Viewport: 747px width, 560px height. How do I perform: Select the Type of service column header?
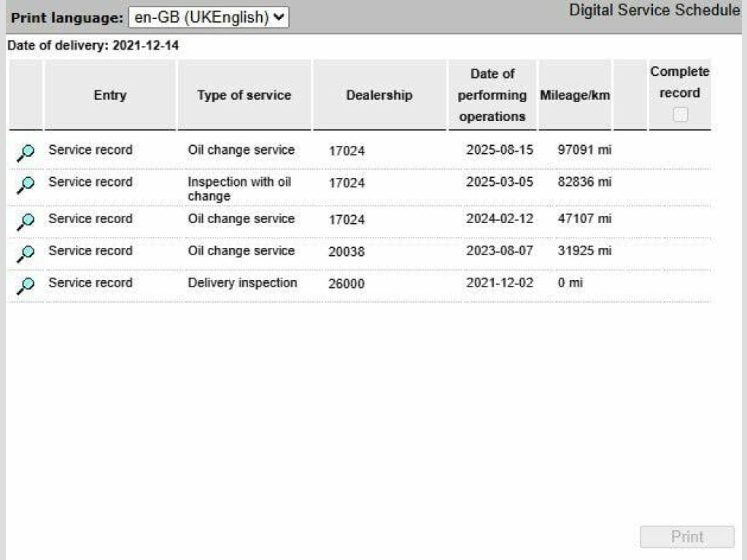click(x=244, y=95)
